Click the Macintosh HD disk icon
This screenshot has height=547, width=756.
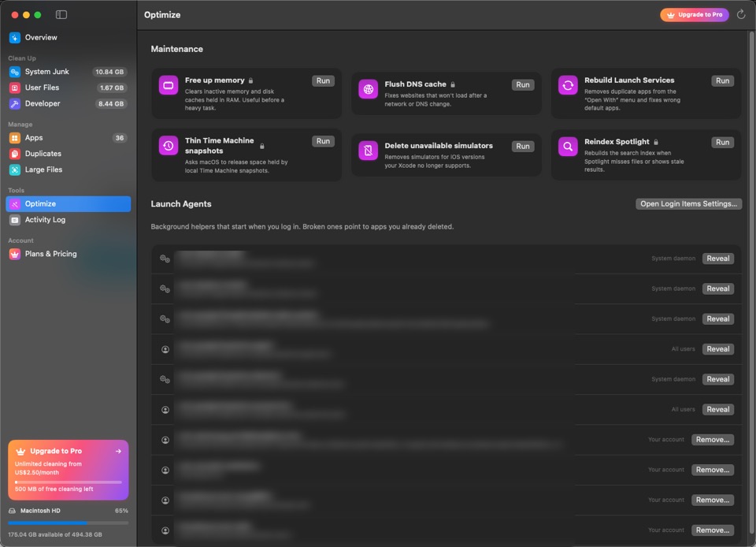(x=12, y=510)
